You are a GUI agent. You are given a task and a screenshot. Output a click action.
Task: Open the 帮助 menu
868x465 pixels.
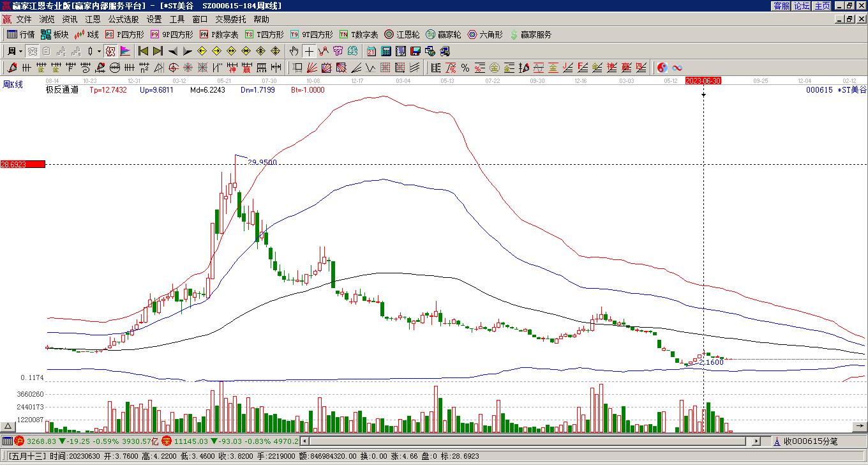[x=261, y=20]
